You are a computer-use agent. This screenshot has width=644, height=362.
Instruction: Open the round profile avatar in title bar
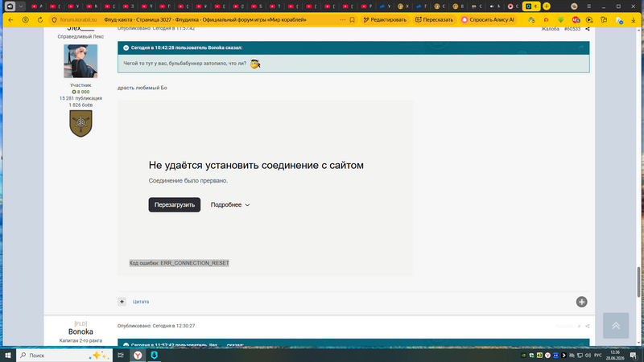574,6
